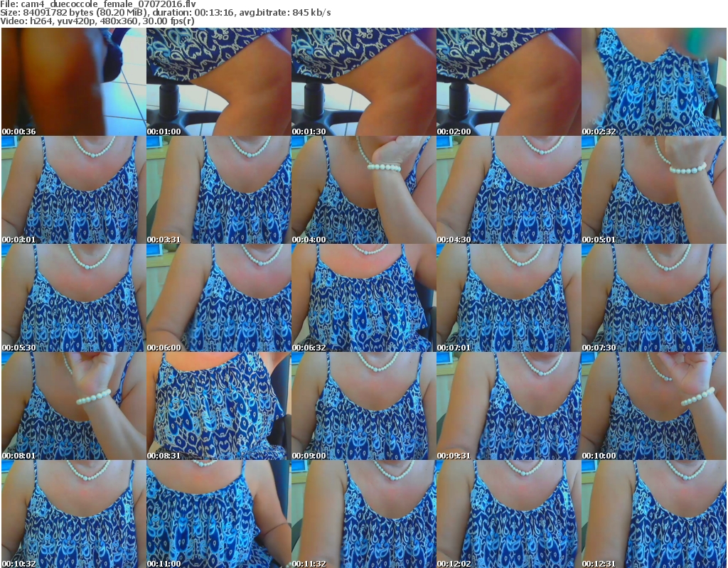This screenshot has height=568, width=728.
Task: Select the thumbnail stamped 00:10:32
Action: 73,514
